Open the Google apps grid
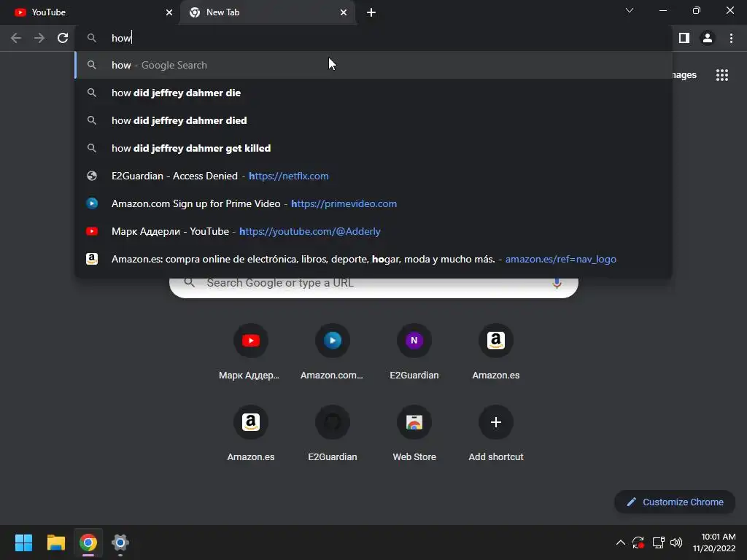The image size is (747, 560). [x=722, y=75]
